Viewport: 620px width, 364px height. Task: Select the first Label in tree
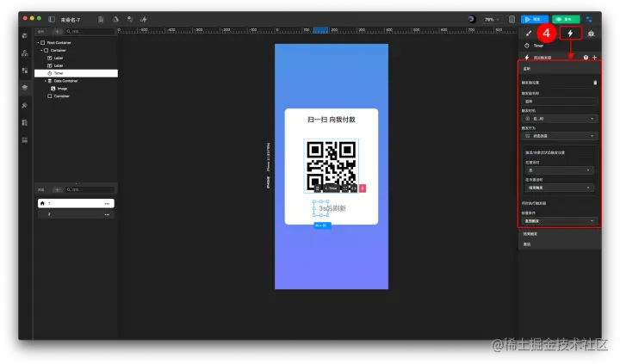[x=76, y=58]
